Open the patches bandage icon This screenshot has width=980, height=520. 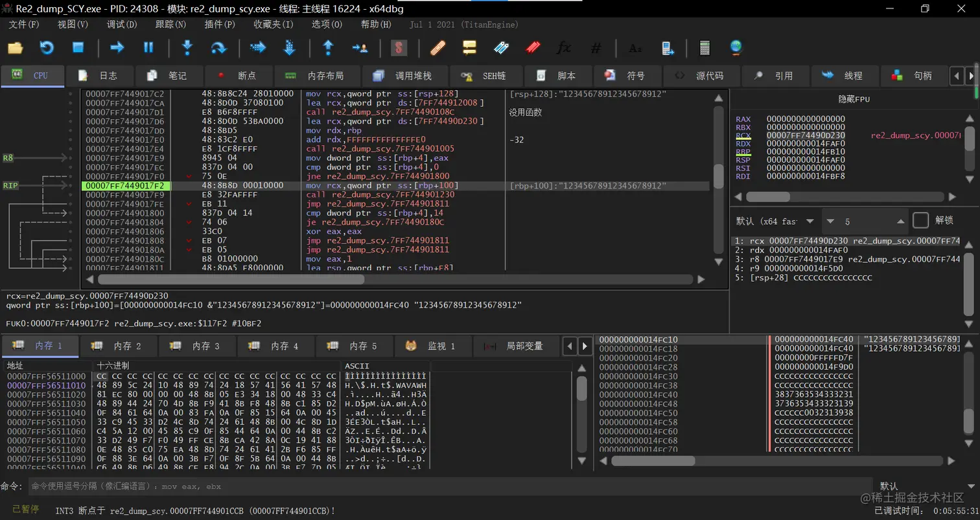pos(437,47)
